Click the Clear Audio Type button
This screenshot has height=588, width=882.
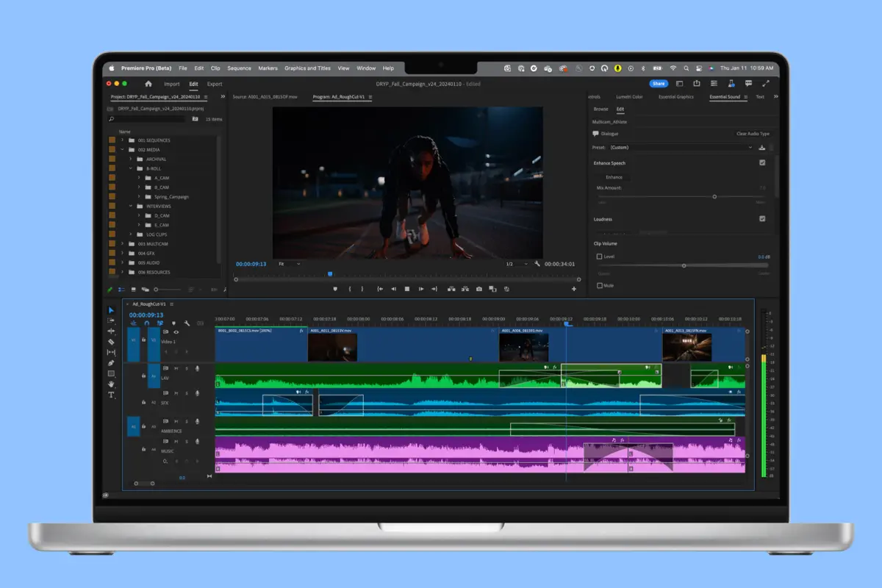pyautogui.click(x=753, y=134)
